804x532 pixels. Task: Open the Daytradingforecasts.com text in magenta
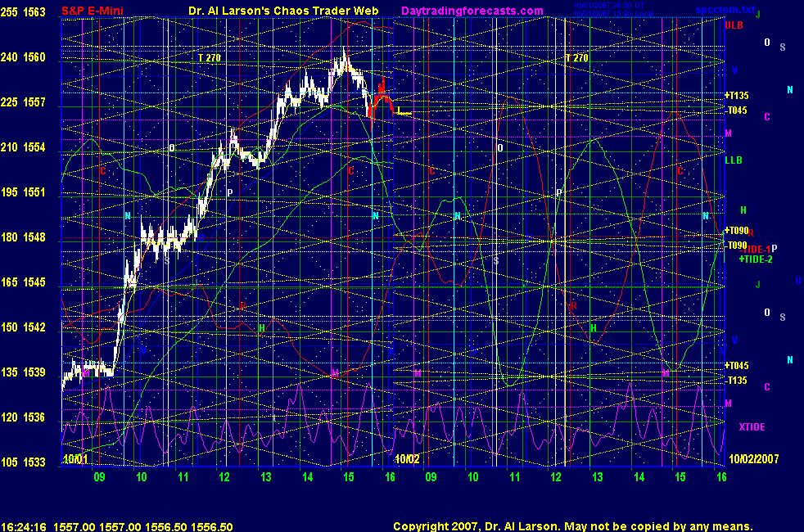(472, 11)
